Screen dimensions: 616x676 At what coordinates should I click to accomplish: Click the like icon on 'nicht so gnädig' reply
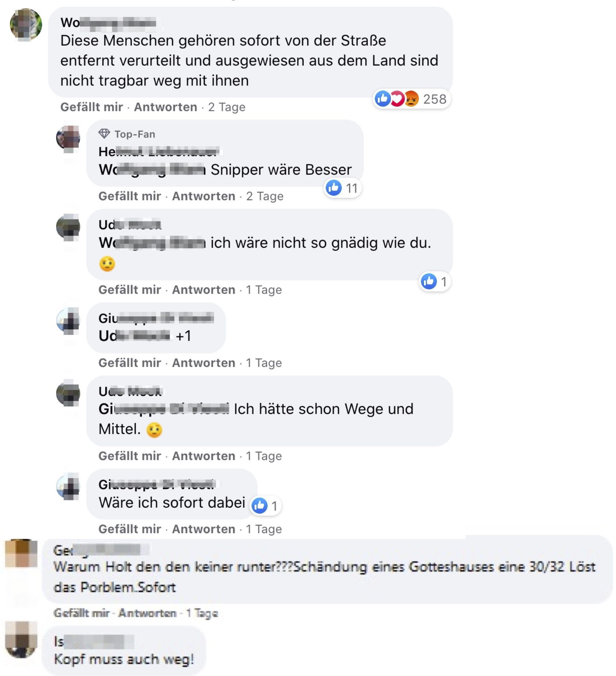click(429, 281)
